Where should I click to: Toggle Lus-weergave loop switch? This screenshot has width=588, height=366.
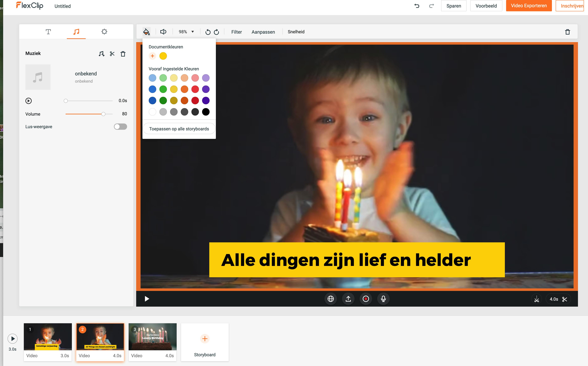pos(120,127)
